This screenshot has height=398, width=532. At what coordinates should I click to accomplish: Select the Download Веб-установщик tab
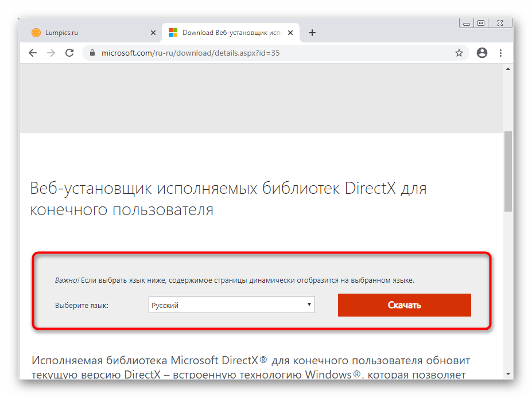point(231,33)
